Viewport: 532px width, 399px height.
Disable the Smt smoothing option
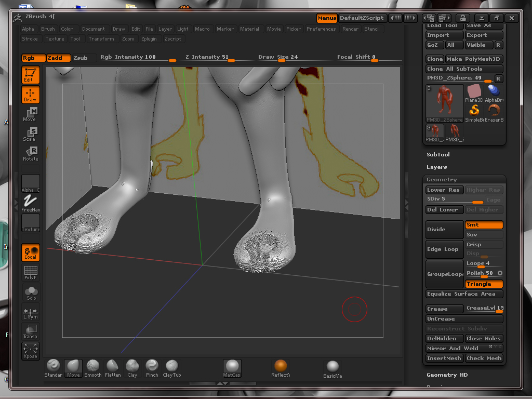click(x=484, y=225)
